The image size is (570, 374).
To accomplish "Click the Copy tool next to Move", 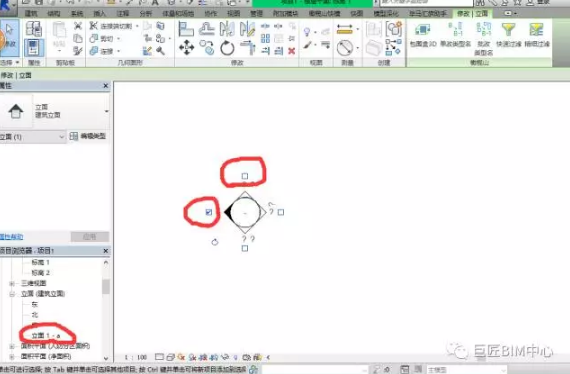I will click(207, 48).
